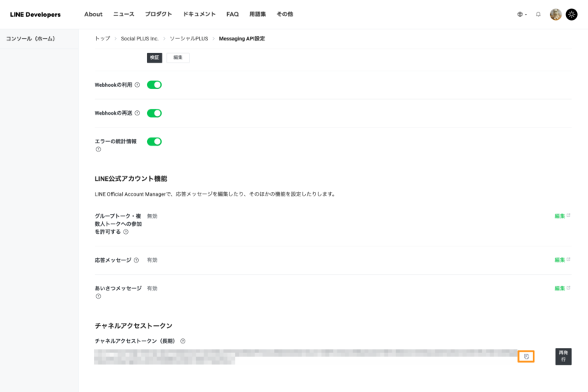
Task: Click the LINE公式アカウント機能 heading
Action: 131,179
